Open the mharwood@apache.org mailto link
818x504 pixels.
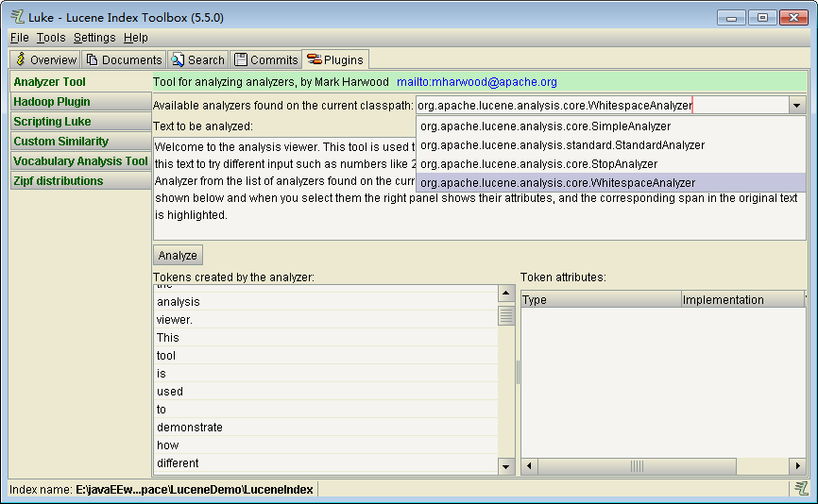pos(476,83)
